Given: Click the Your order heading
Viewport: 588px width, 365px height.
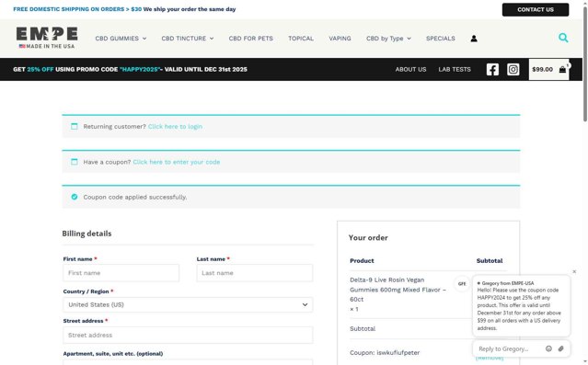Looking at the screenshot, I should click(368, 237).
